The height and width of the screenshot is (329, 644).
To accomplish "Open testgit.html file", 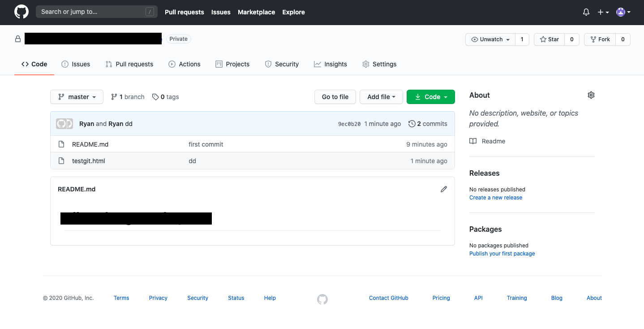I will [89, 161].
